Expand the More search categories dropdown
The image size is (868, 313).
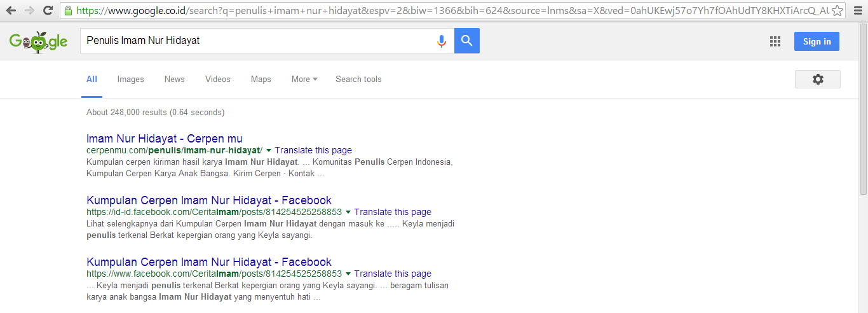click(304, 79)
